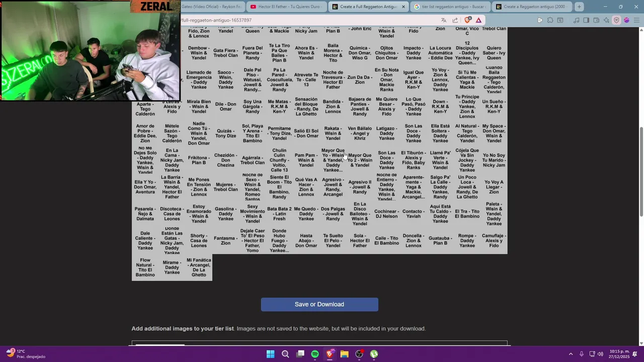Select the Cochinear - DJ Nelson tile
This screenshot has width=644, height=362.
[x=386, y=214]
